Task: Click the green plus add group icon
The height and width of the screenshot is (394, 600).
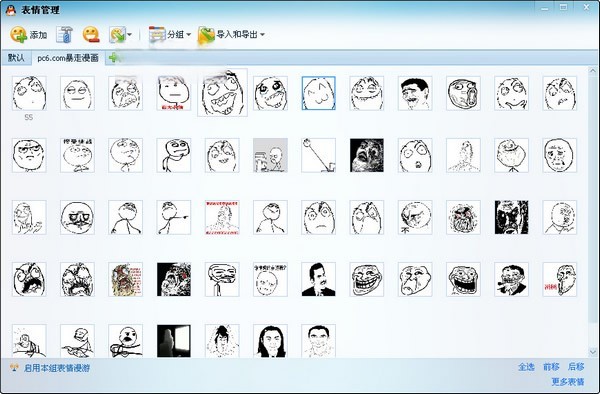Action: (x=114, y=58)
